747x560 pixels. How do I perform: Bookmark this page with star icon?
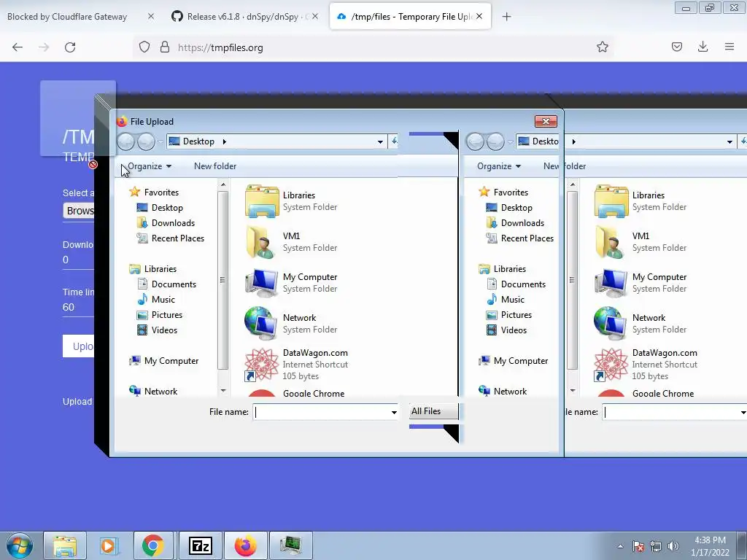[602, 47]
